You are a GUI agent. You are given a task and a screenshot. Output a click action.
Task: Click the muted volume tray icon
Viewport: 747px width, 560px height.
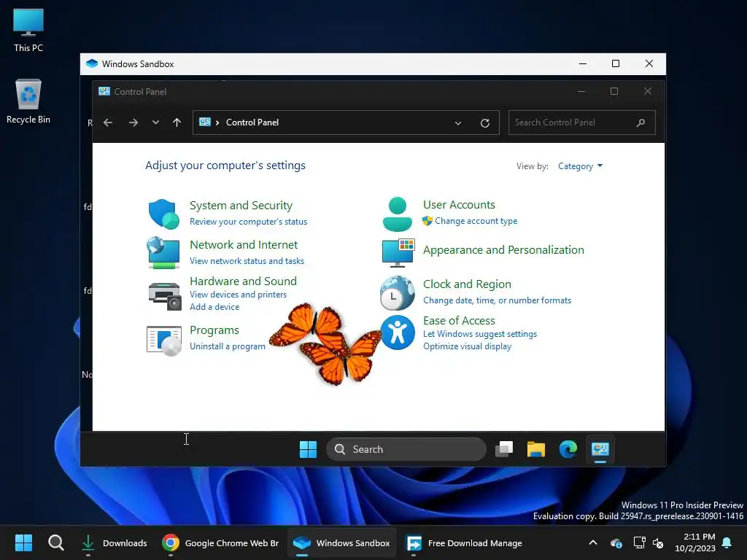click(658, 542)
